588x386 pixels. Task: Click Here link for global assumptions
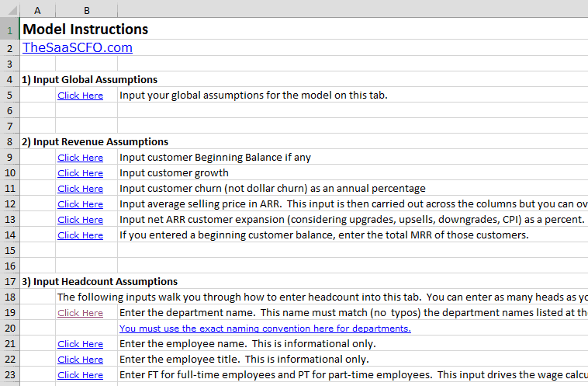pyautogui.click(x=80, y=96)
